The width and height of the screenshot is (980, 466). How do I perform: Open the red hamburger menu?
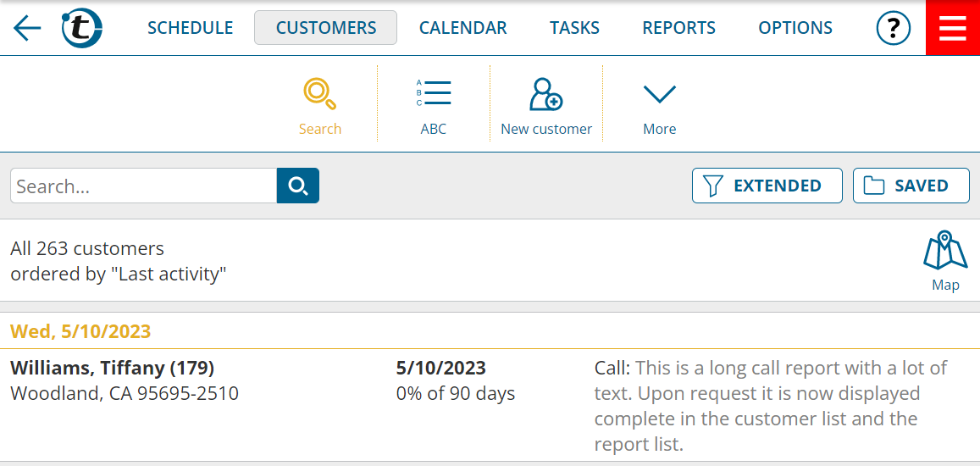[953, 27]
